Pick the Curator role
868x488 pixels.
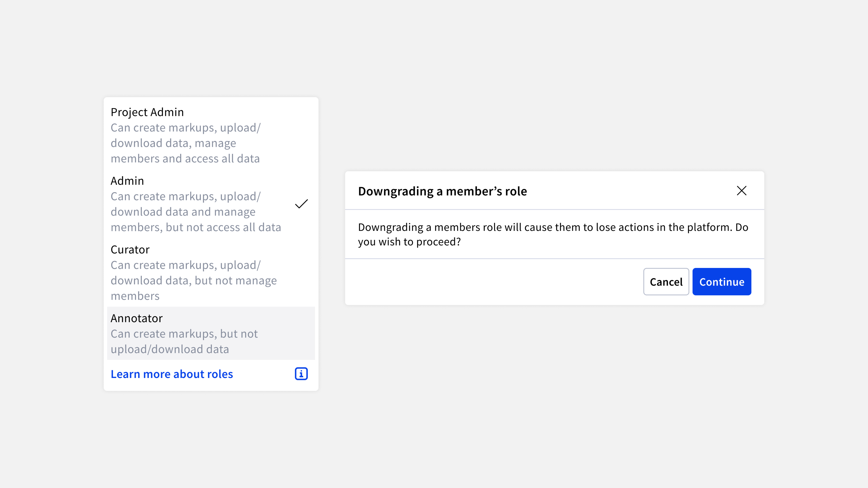130,250
